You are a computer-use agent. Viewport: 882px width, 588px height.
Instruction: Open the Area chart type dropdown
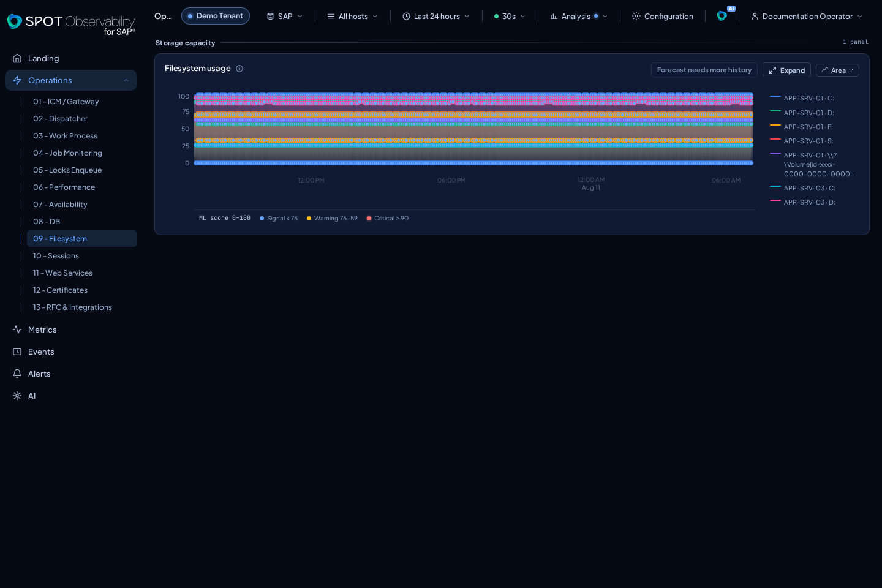837,70
